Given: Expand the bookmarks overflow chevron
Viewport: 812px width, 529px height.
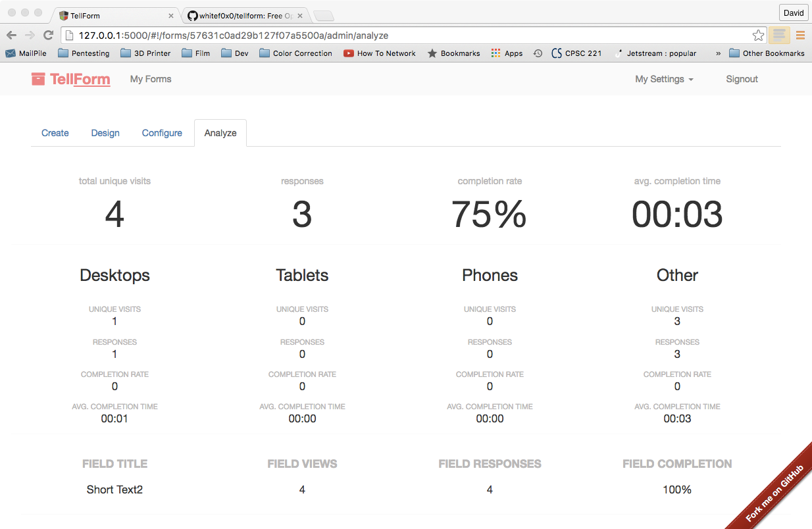Looking at the screenshot, I should pos(718,53).
